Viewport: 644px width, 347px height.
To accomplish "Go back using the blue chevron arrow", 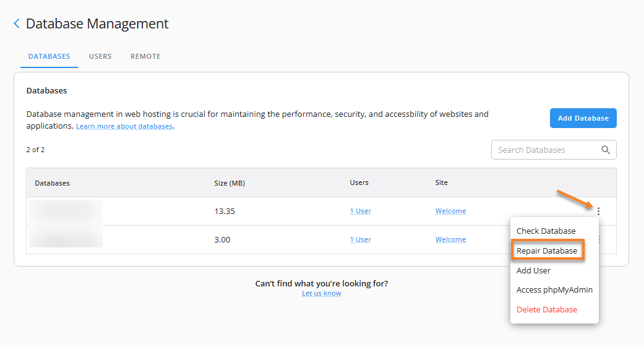I will (x=17, y=24).
